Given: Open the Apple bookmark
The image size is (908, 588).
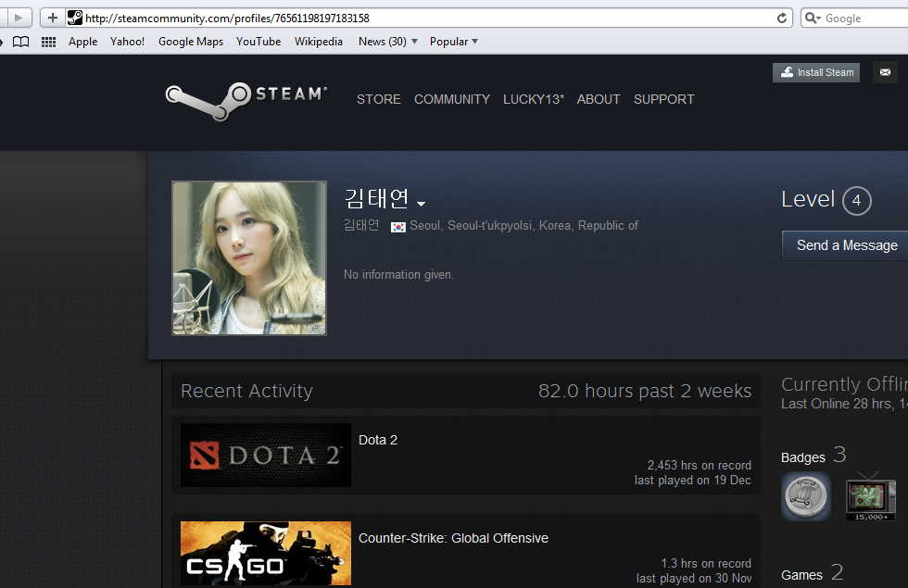Looking at the screenshot, I should [82, 42].
